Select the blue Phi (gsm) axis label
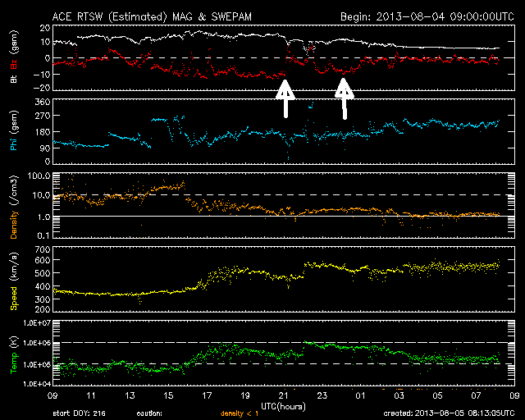This screenshot has width=525, height=420. tap(14, 130)
